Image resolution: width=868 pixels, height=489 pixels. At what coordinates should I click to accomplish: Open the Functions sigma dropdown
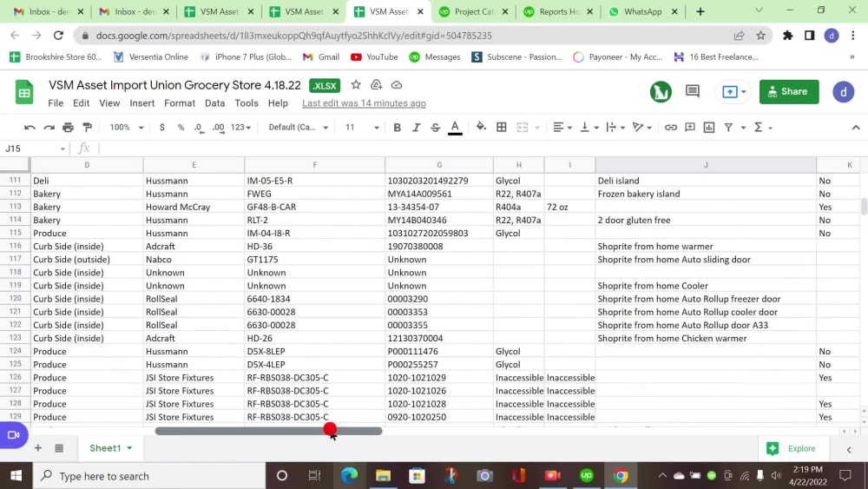[763, 128]
